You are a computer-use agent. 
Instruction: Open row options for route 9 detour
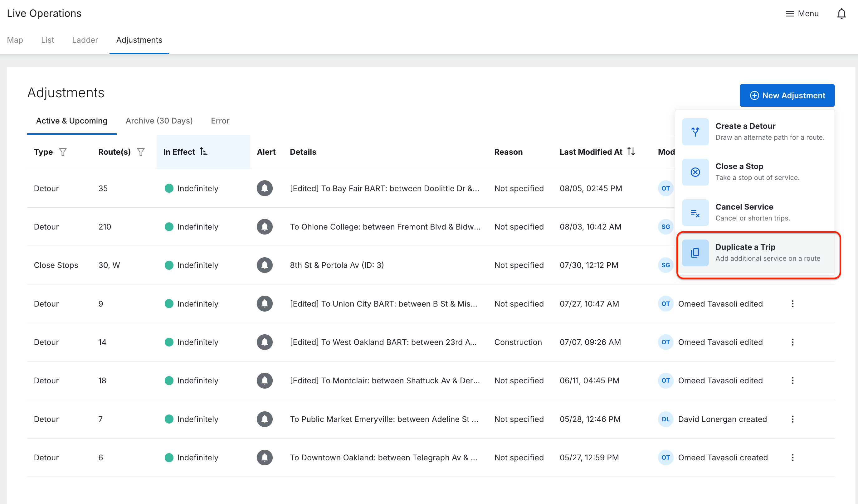(x=792, y=303)
